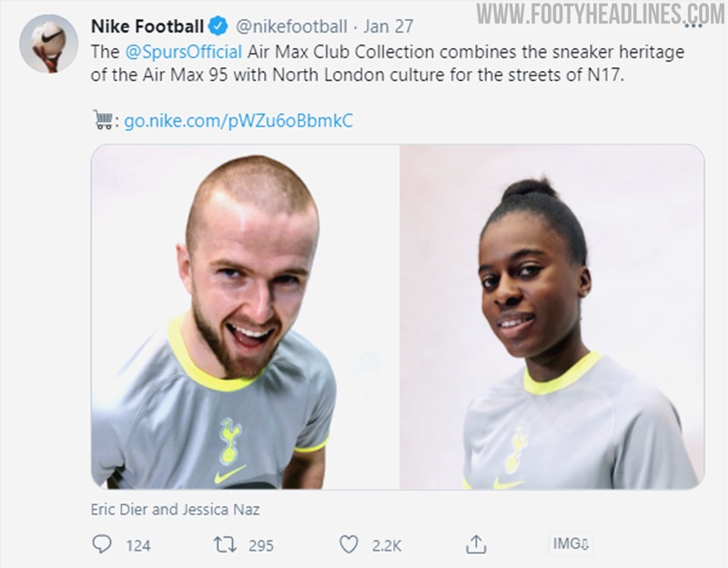Open the three-dot more options menu

(x=693, y=26)
